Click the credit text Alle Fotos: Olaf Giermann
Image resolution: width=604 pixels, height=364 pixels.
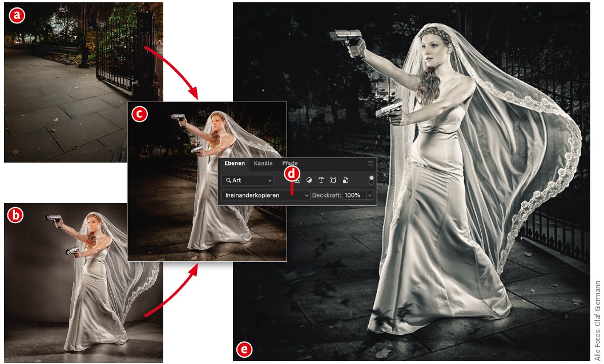[598, 320]
